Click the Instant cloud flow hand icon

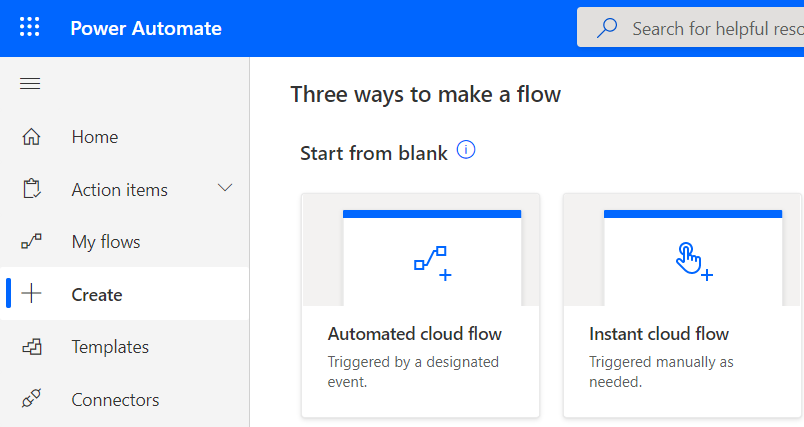[x=694, y=262]
